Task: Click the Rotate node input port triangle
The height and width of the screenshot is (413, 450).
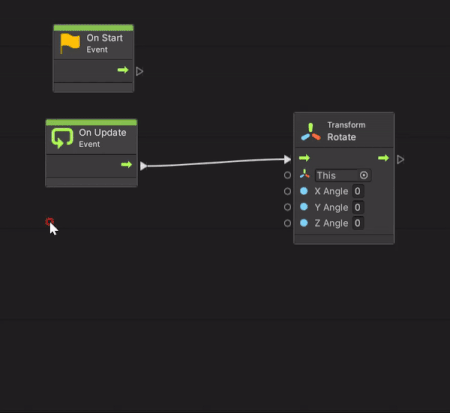Action: click(287, 159)
